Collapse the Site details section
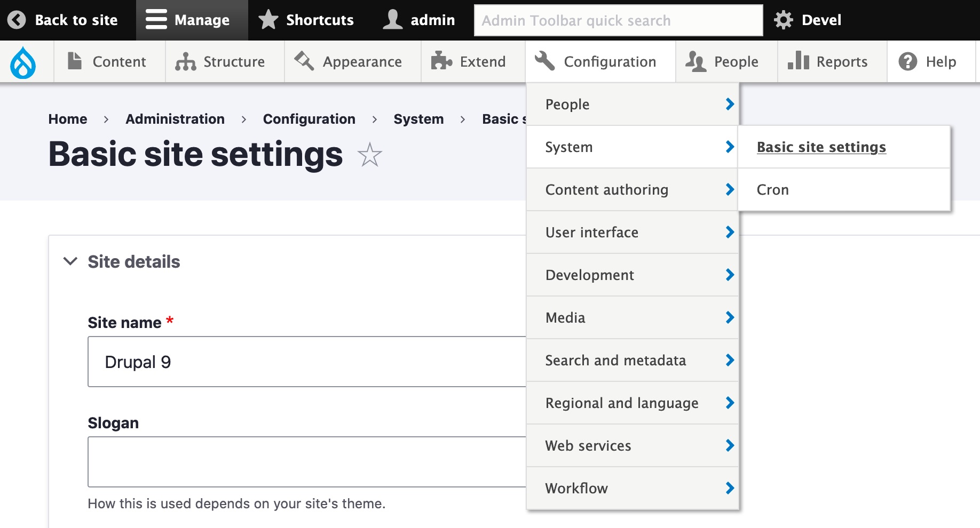Screen dimensions: 980x528 (70, 261)
